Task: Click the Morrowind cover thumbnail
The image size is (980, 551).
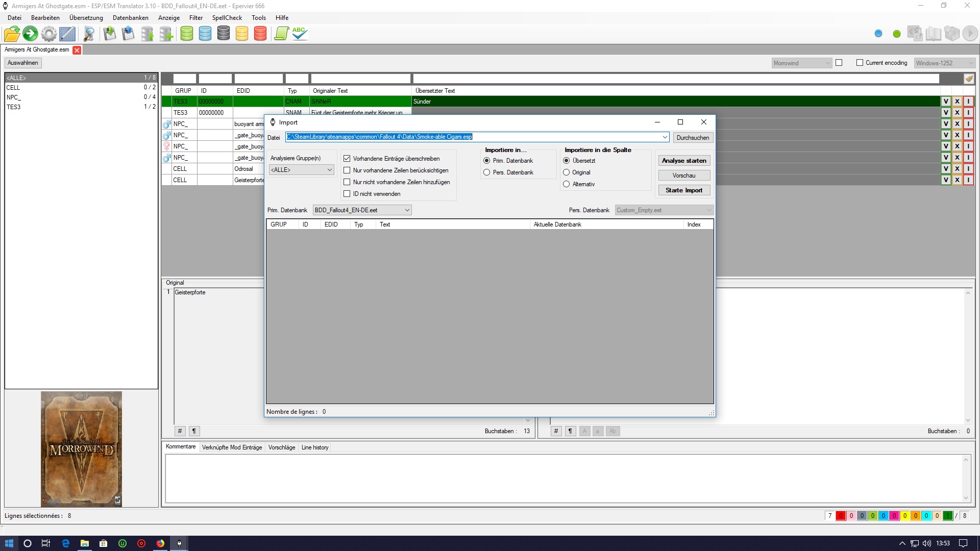Action: [x=82, y=448]
